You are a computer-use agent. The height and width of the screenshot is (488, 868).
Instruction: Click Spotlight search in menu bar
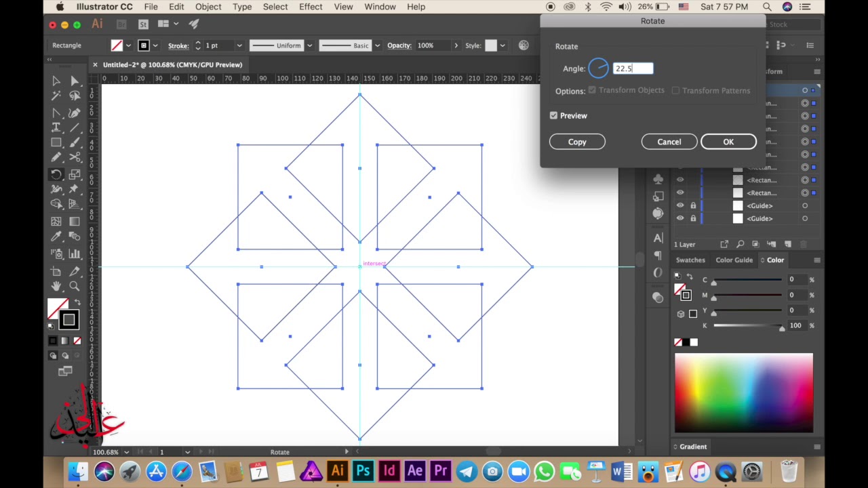pyautogui.click(x=767, y=7)
